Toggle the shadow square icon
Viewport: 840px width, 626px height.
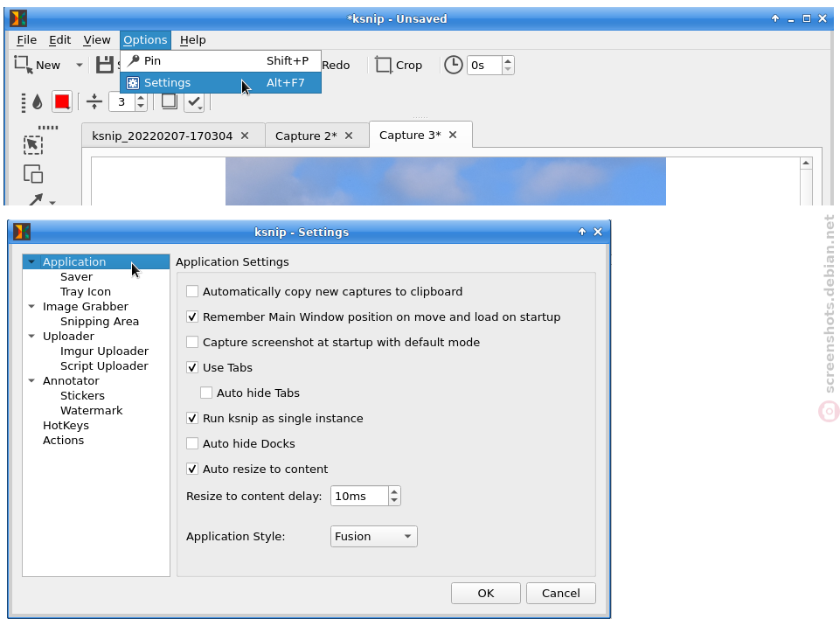(170, 101)
